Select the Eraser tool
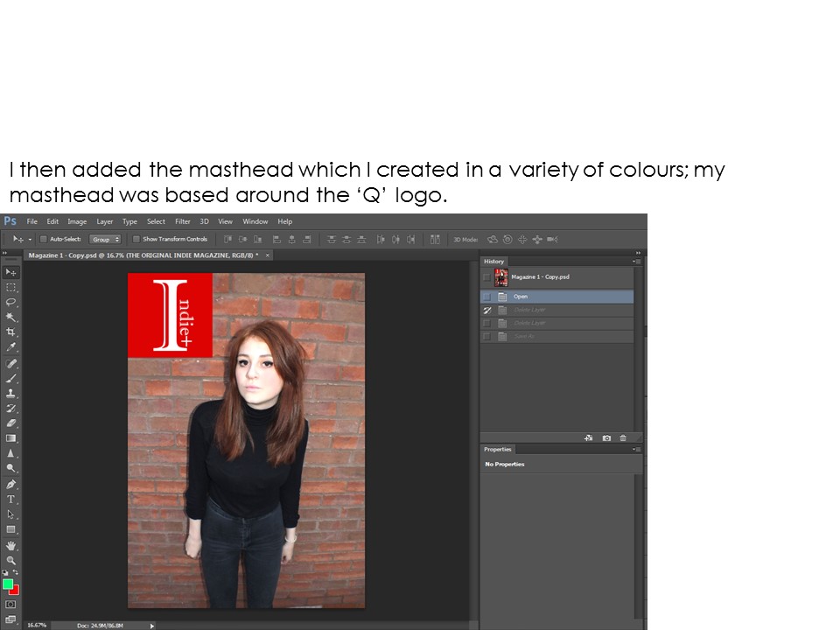840x630 pixels. (x=10, y=423)
